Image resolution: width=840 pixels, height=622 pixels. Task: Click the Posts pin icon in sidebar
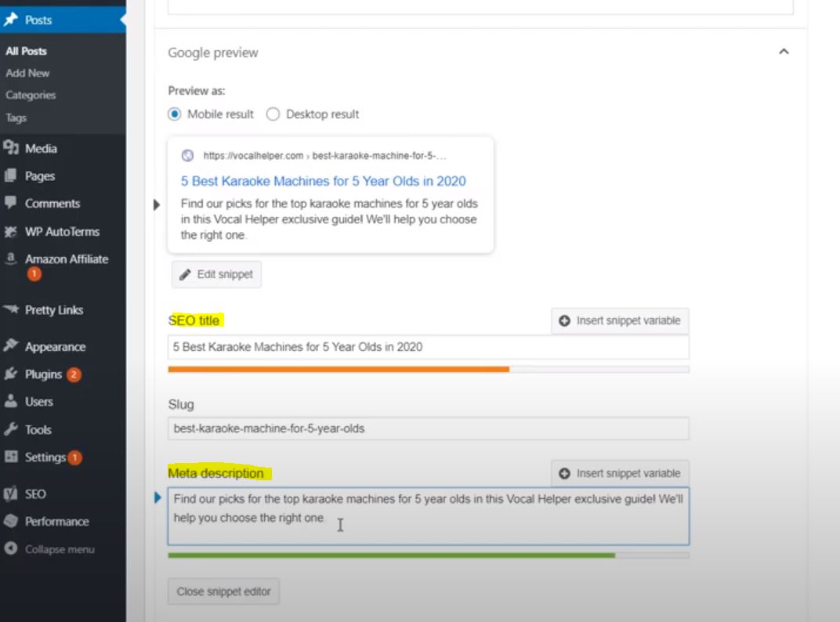coord(13,19)
